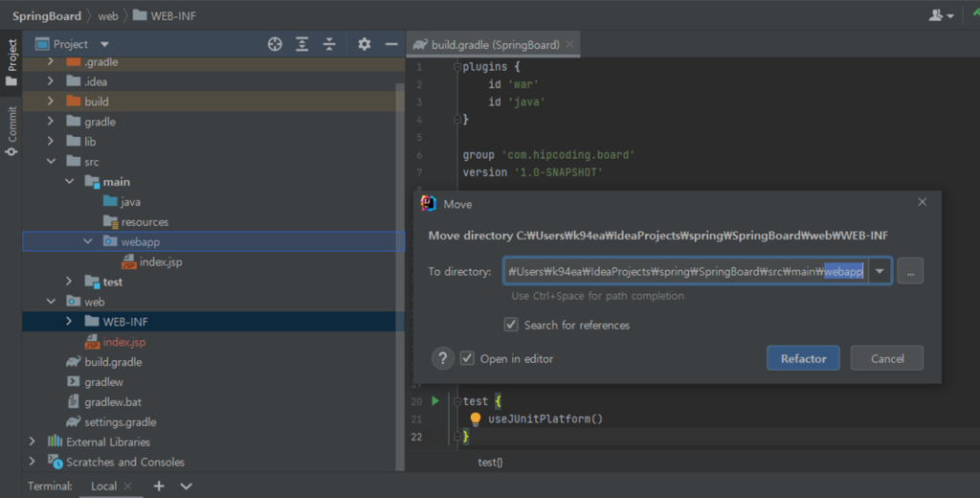Click the Refactor button
The height and width of the screenshot is (498, 980).
click(x=803, y=358)
